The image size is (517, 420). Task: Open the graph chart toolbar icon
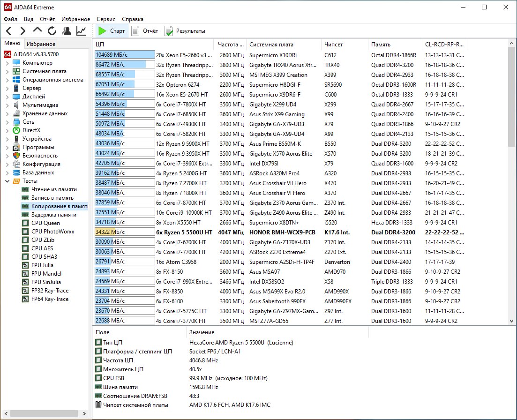(x=81, y=31)
